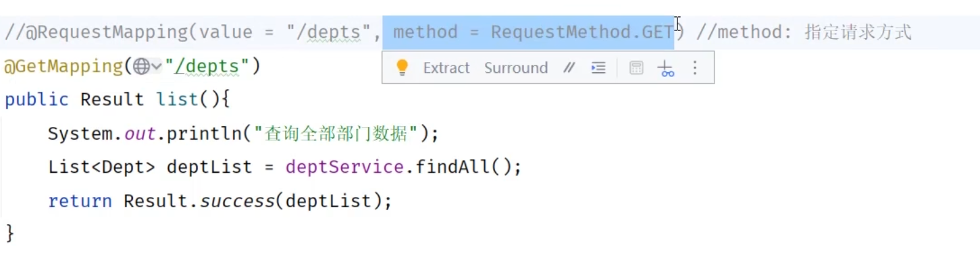The height and width of the screenshot is (280, 980).
Task: Click the Surround action in floating toolbar
Action: pos(515,68)
